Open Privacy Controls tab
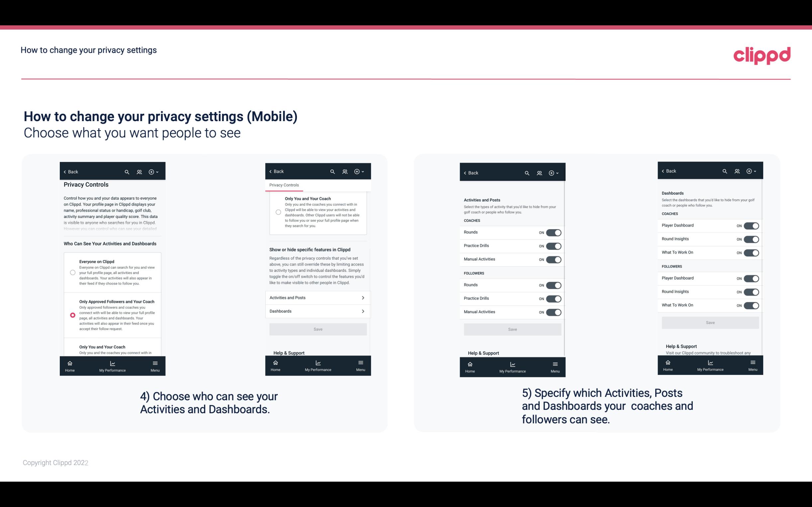Screen dimensions: 812x507 [284, 185]
